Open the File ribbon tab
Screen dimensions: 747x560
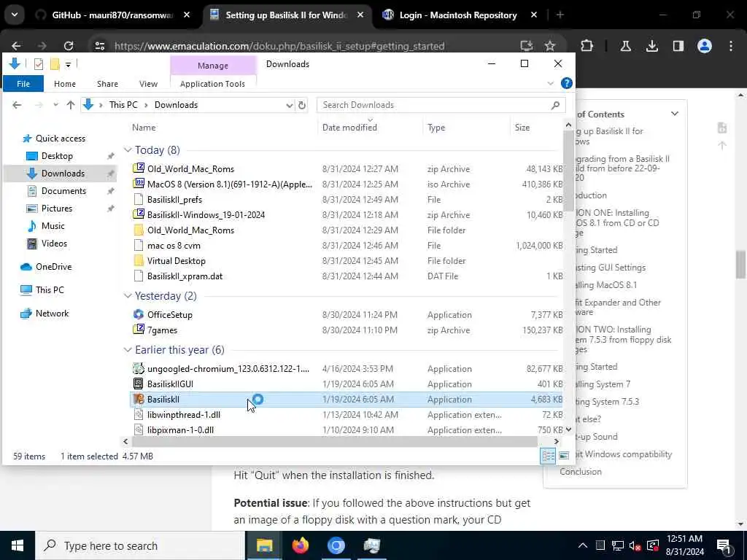pos(23,83)
